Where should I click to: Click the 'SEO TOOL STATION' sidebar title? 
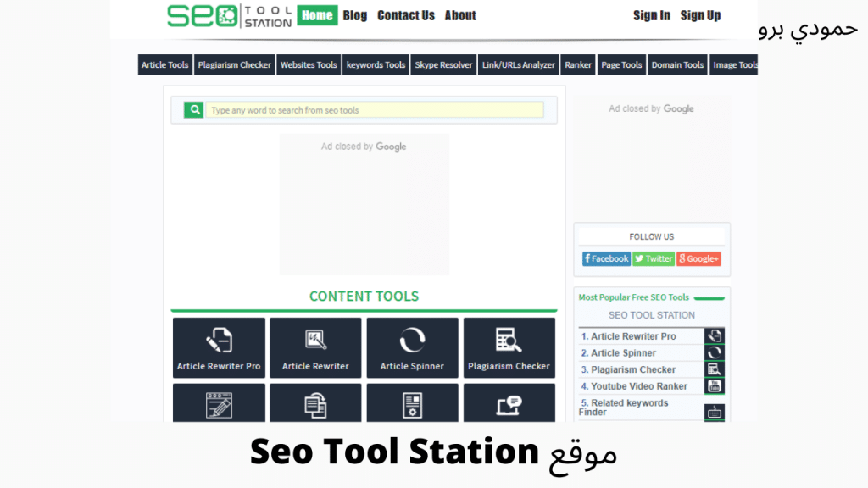tap(652, 315)
